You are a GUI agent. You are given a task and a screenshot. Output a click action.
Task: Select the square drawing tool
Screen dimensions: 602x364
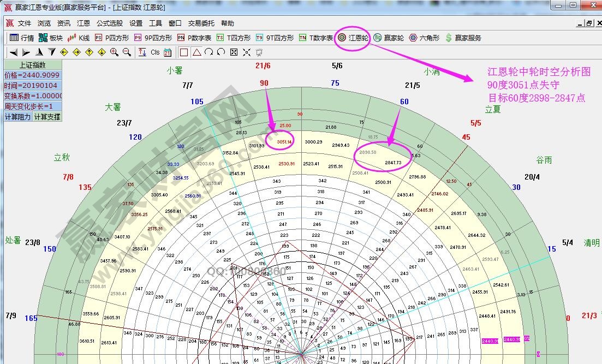pyautogui.click(x=184, y=52)
